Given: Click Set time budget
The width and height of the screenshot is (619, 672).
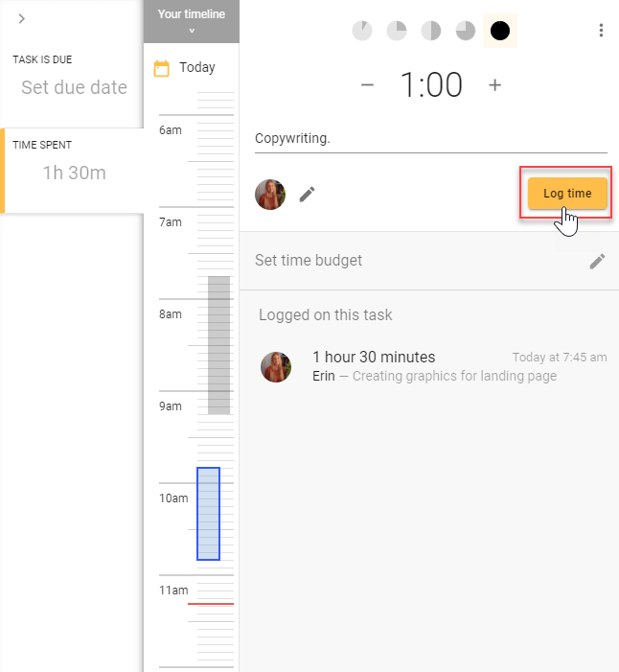Looking at the screenshot, I should click(309, 260).
